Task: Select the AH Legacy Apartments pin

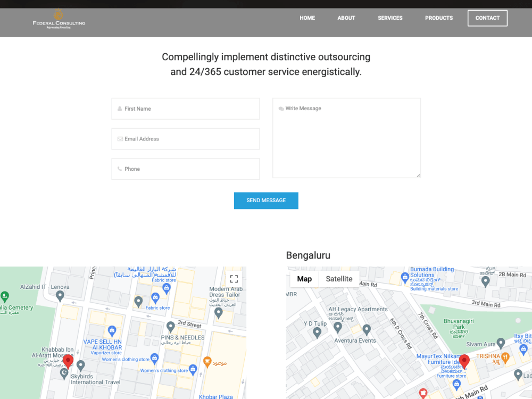Action: tap(338, 327)
